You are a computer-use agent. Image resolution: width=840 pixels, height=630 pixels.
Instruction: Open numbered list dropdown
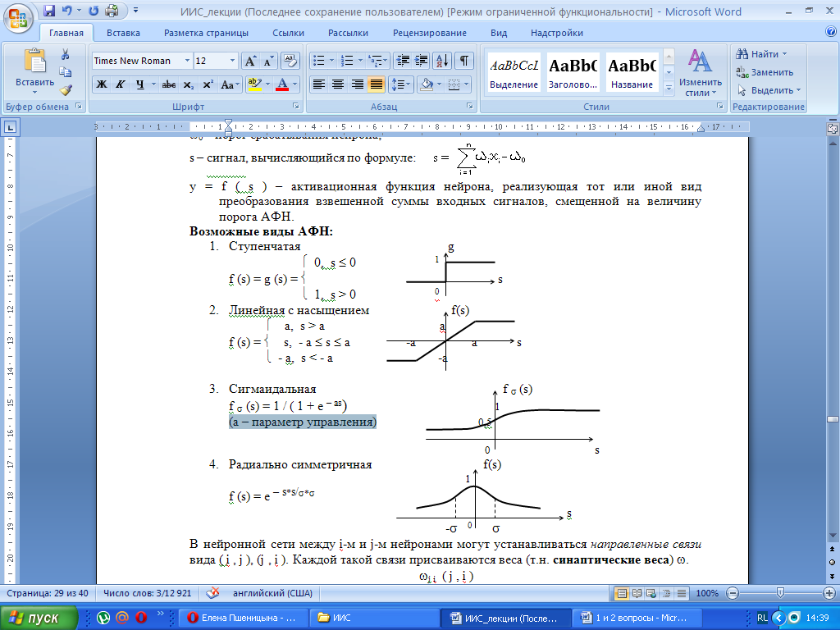[x=361, y=61]
